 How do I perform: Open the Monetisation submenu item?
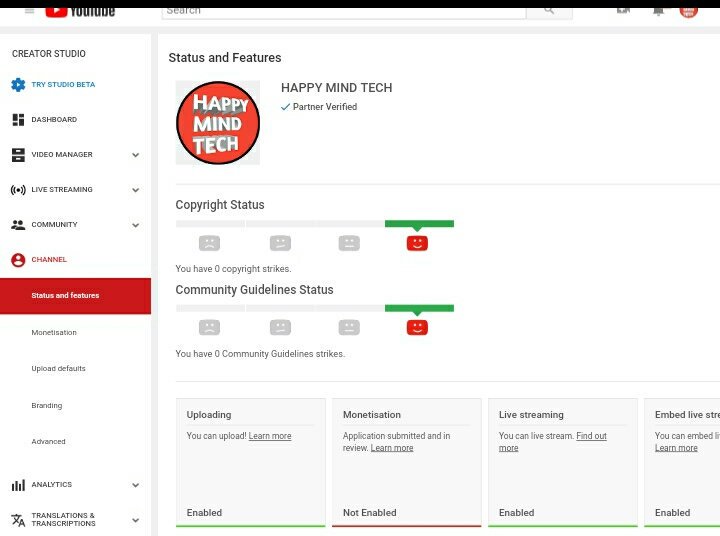pyautogui.click(x=54, y=333)
